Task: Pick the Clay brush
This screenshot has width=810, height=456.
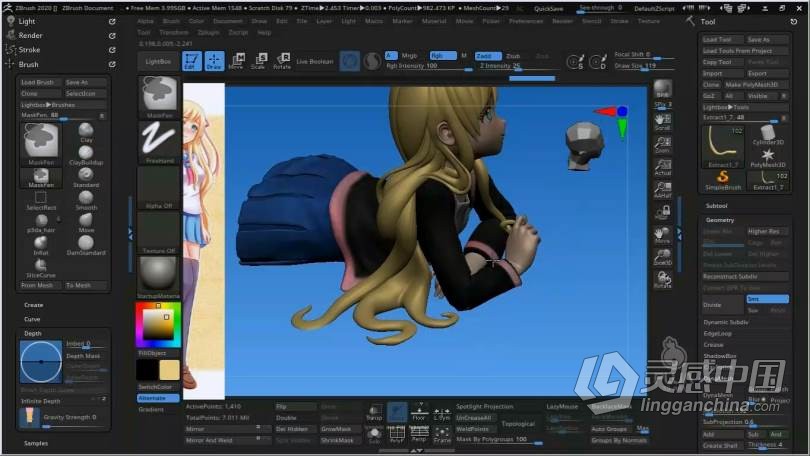Action: (x=86, y=132)
